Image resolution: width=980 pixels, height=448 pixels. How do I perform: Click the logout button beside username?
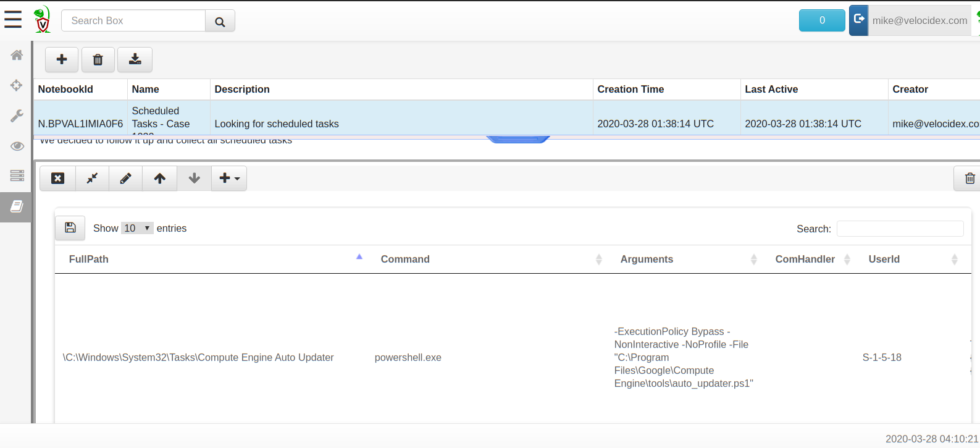858,20
